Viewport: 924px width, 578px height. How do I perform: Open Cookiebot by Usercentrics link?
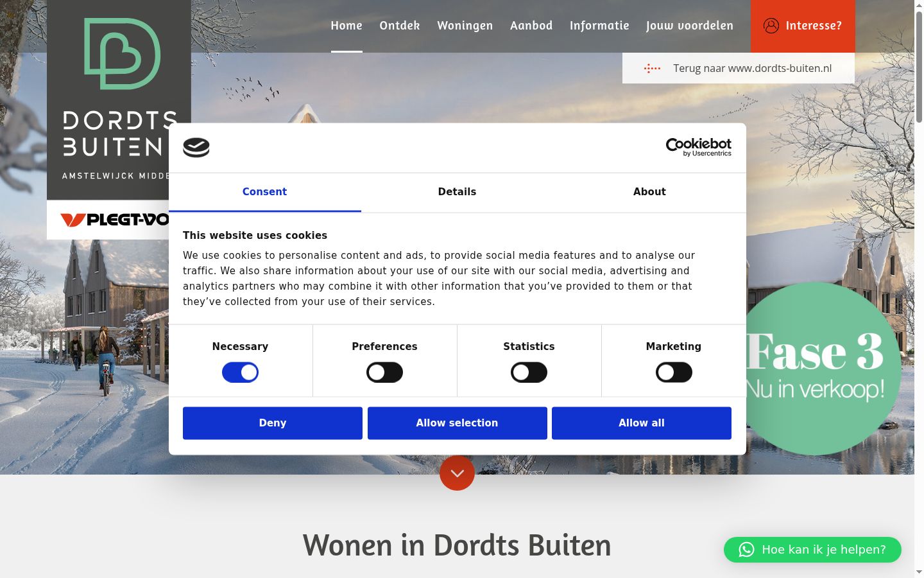click(x=699, y=147)
